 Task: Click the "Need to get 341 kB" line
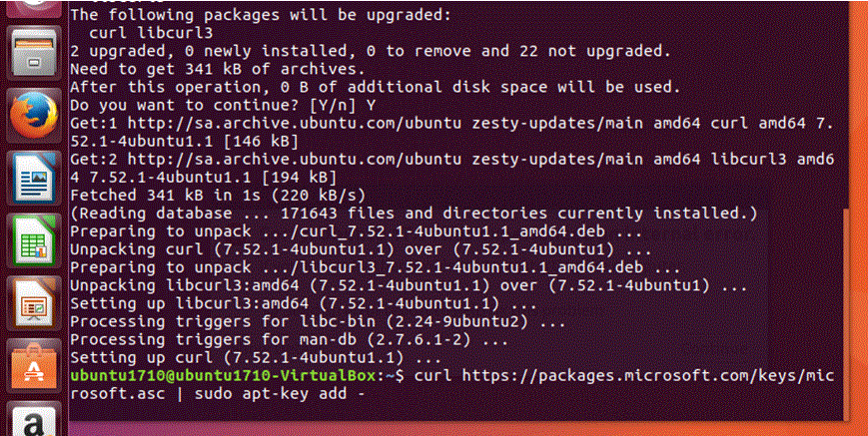217,68
